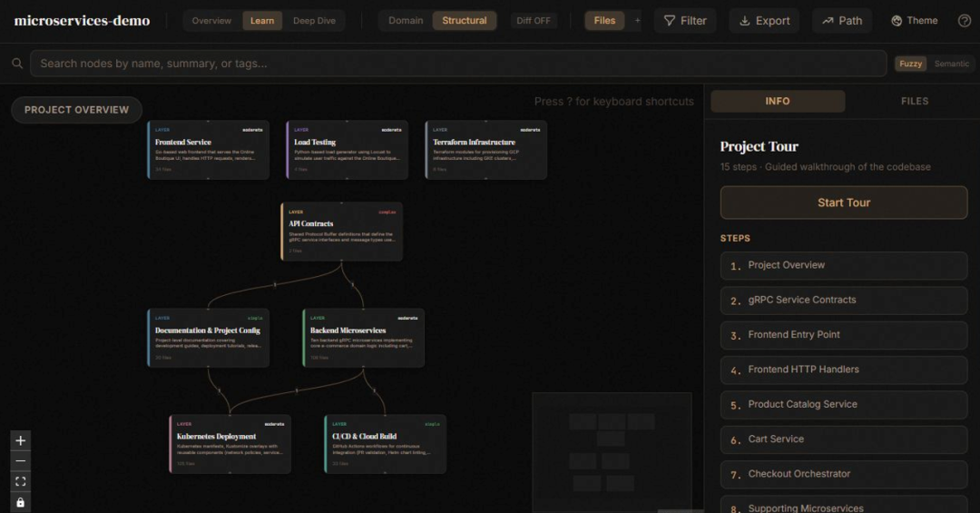Click the plus icon beside Files
The image size is (980, 513).
tap(638, 21)
